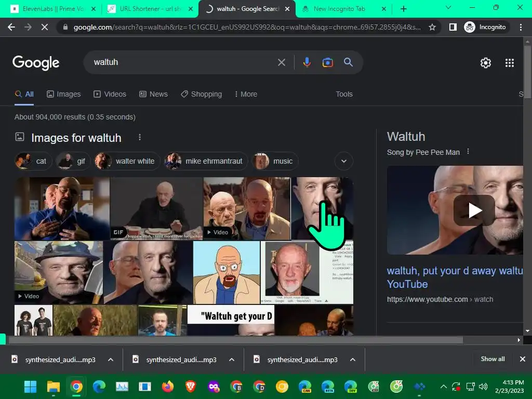The image size is (532, 399).
Task: Open the Google apps grid
Action: [509, 63]
